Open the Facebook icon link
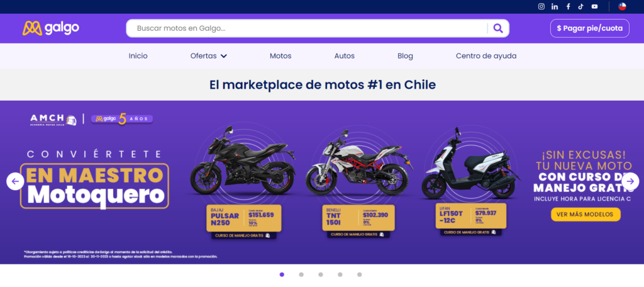This screenshot has height=287, width=644. click(x=568, y=6)
